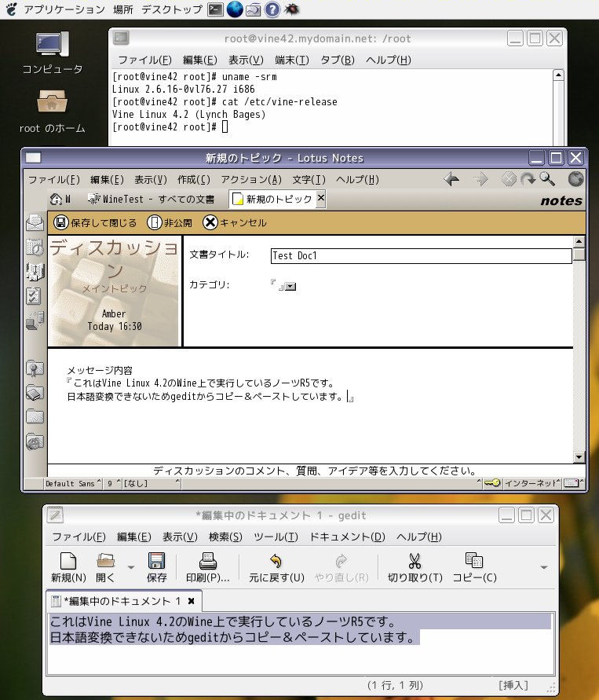Click the Notes search magnifier icon
Viewport: 599px width, 700px height.
[x=547, y=179]
